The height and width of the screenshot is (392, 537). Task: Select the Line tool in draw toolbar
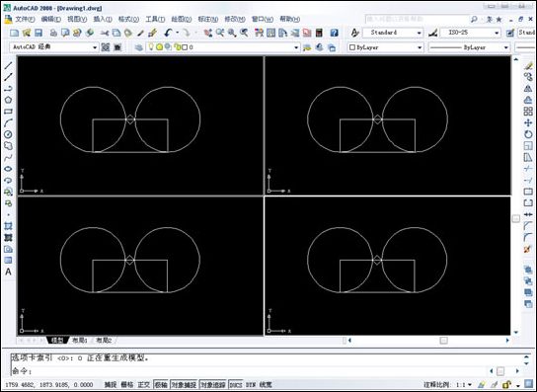[8, 65]
